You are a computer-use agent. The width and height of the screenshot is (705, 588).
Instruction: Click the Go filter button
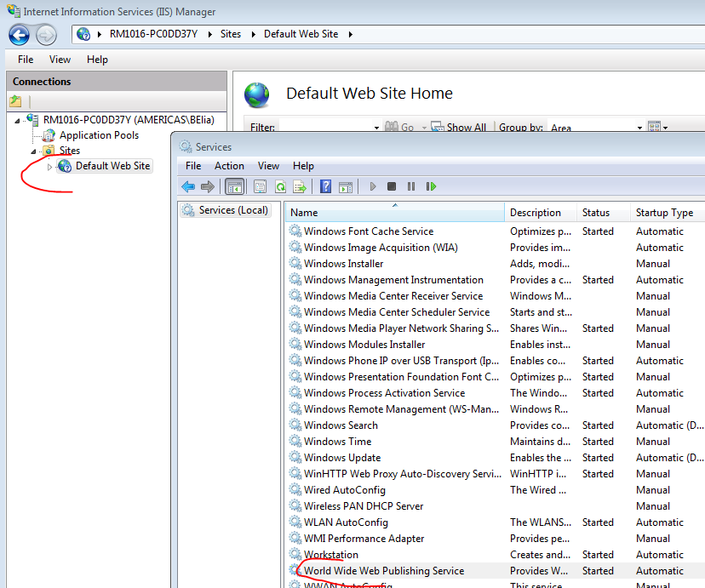click(x=399, y=127)
